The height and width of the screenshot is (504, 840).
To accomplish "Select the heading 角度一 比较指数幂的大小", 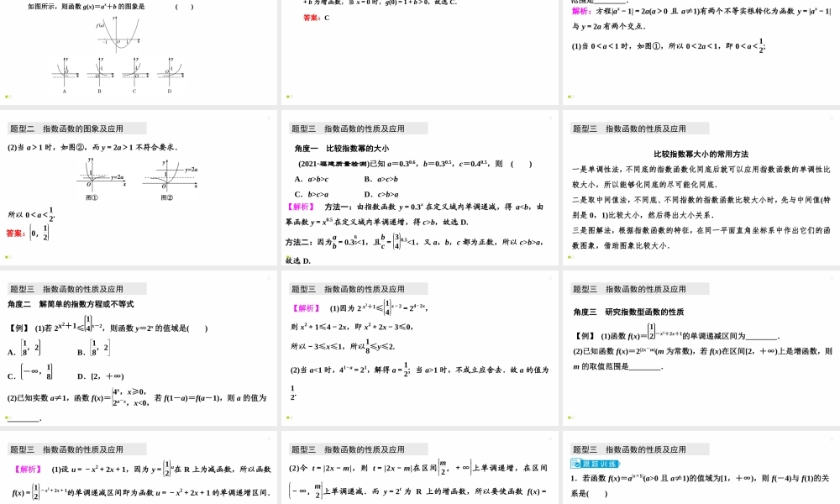I will 342,149.
